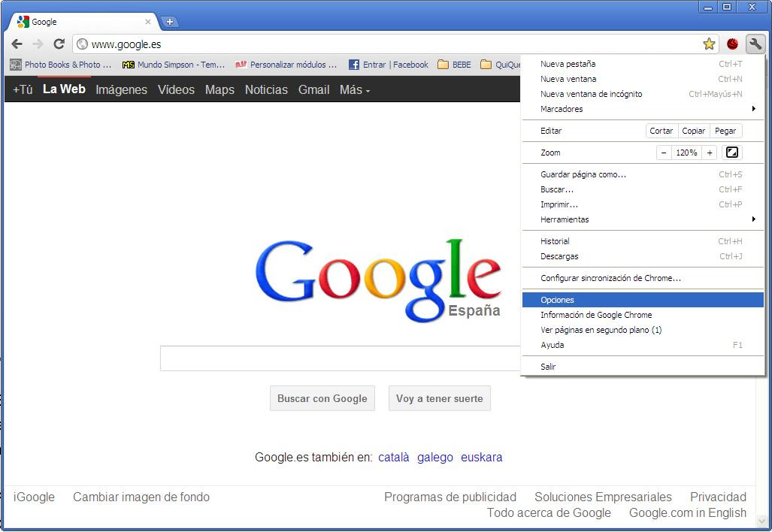The height and width of the screenshot is (532, 772).
Task: Open Photo Books & Photo bookmark
Action: pyautogui.click(x=61, y=65)
